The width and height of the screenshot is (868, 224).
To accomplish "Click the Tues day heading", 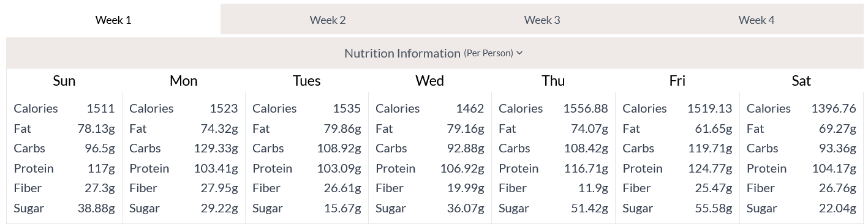I will 306,81.
